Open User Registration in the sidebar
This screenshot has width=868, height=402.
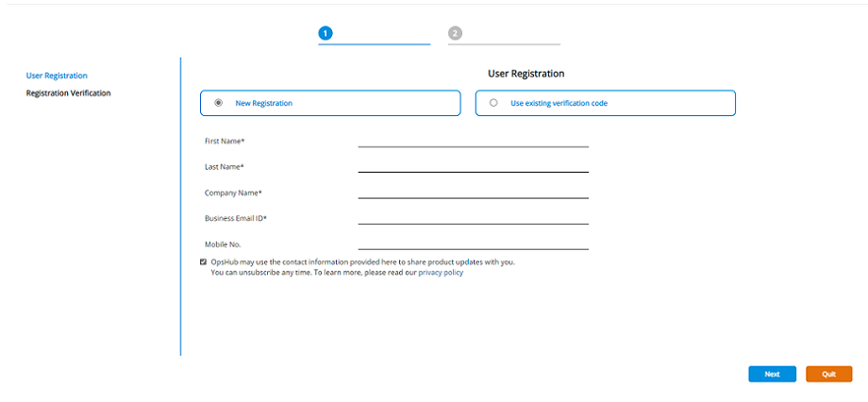pos(57,75)
